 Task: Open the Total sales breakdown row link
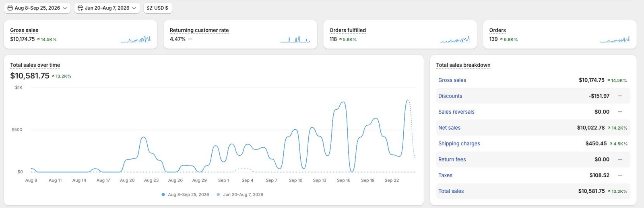click(451, 191)
